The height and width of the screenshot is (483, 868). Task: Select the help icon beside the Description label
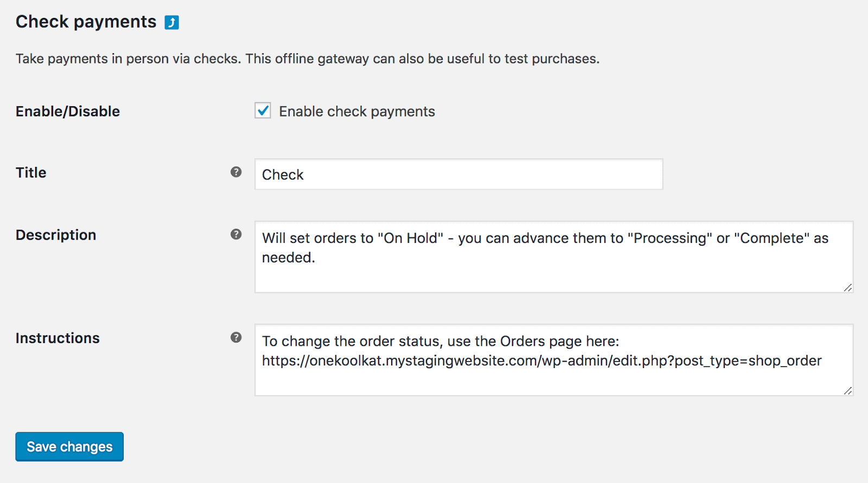pyautogui.click(x=236, y=234)
